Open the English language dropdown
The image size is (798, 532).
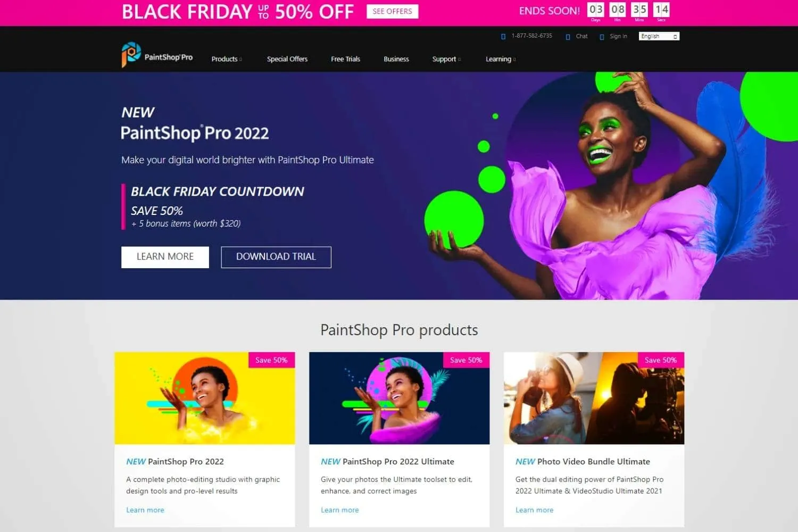659,36
